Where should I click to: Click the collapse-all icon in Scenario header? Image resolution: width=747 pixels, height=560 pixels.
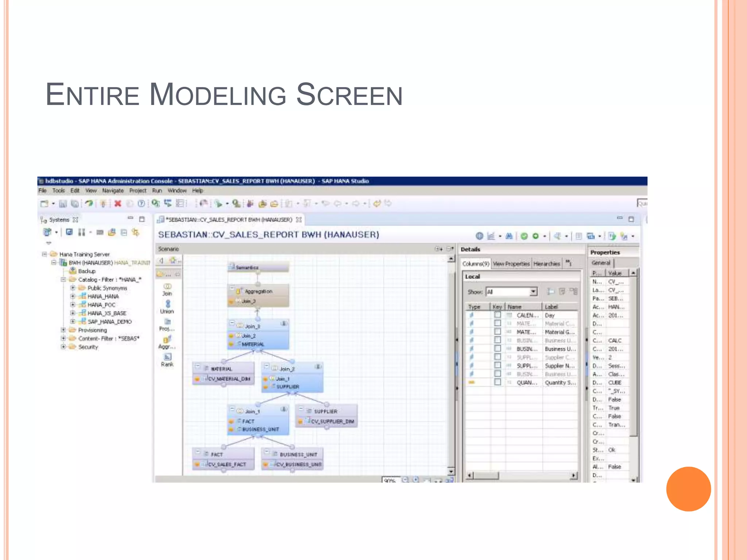click(450, 249)
